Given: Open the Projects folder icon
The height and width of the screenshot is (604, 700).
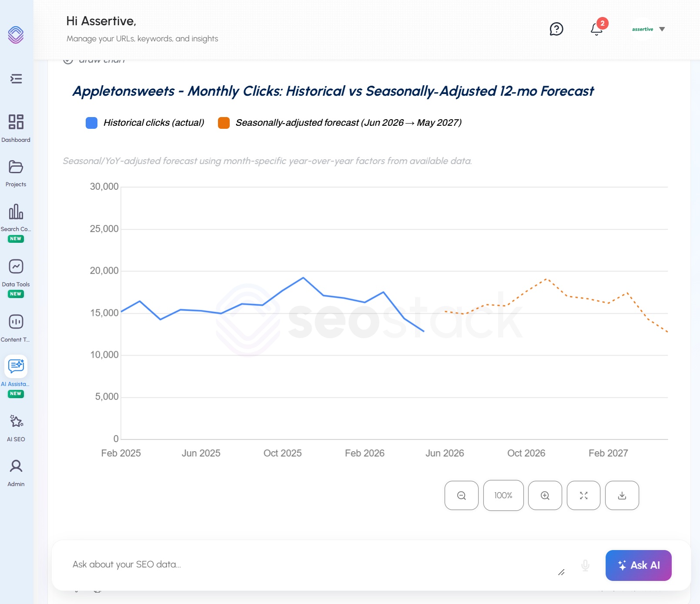Looking at the screenshot, I should pyautogui.click(x=16, y=167).
